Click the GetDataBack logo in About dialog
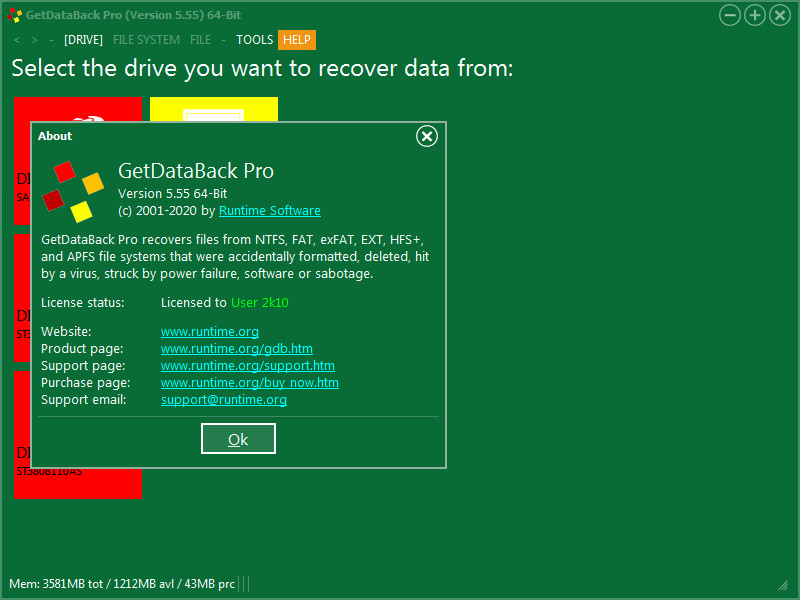This screenshot has height=600, width=800. coord(73,192)
